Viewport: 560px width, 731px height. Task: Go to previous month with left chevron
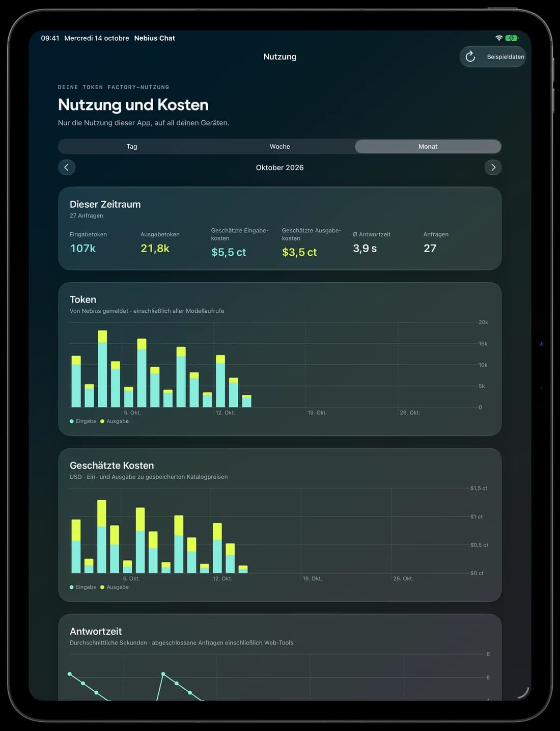point(67,167)
